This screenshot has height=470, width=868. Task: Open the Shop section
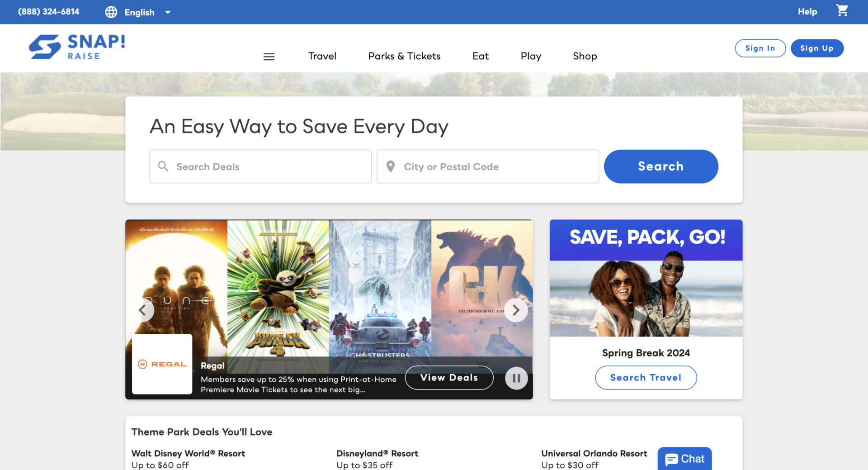click(585, 56)
